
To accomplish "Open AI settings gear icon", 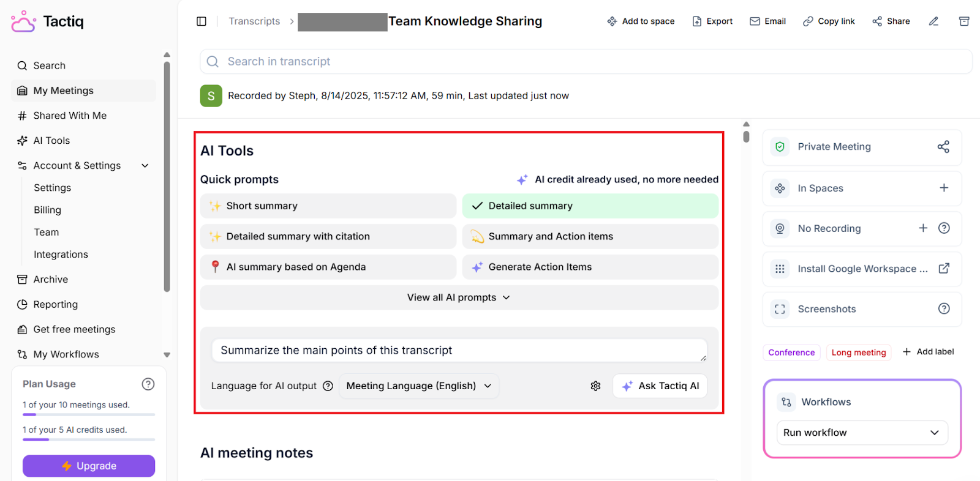I will 595,386.
